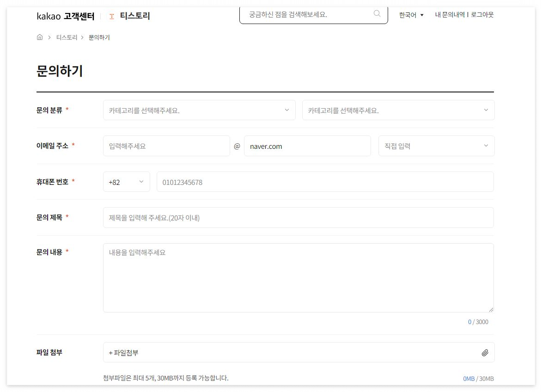Click 티스토리 breadcrumb link

tap(67, 37)
